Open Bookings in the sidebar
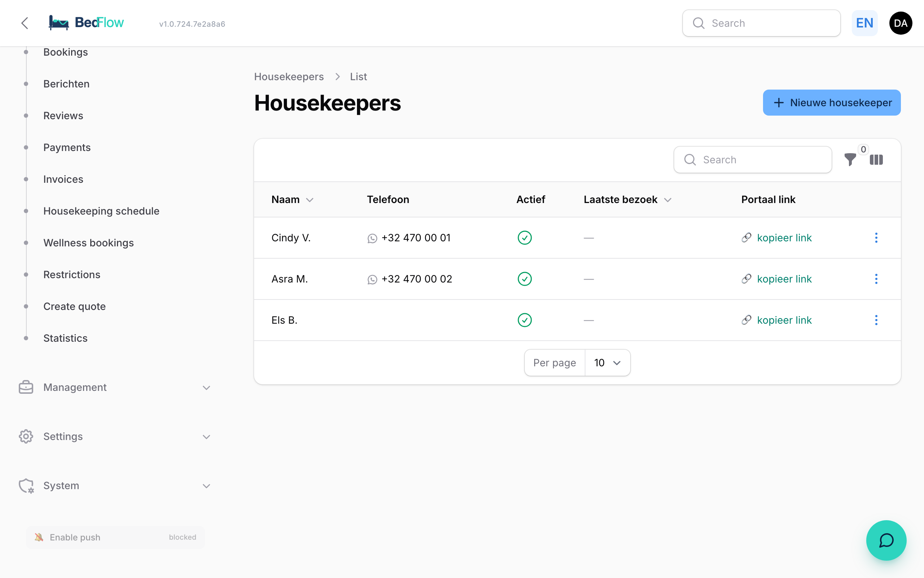924x578 pixels. coord(66,52)
